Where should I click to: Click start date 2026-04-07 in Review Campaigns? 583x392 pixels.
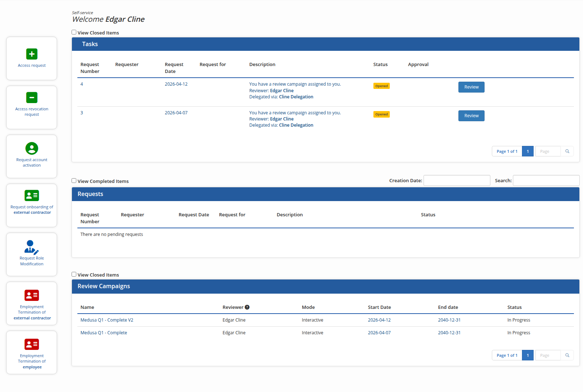pyautogui.click(x=379, y=333)
